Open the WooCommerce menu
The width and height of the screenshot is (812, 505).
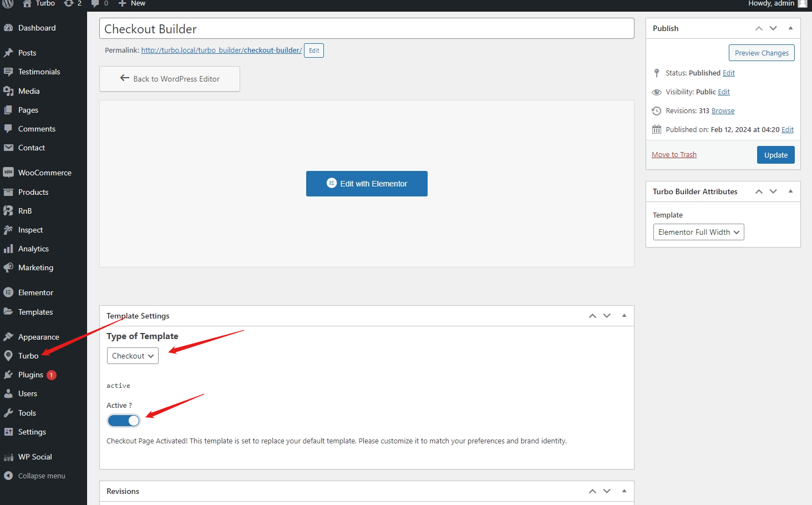coord(44,173)
